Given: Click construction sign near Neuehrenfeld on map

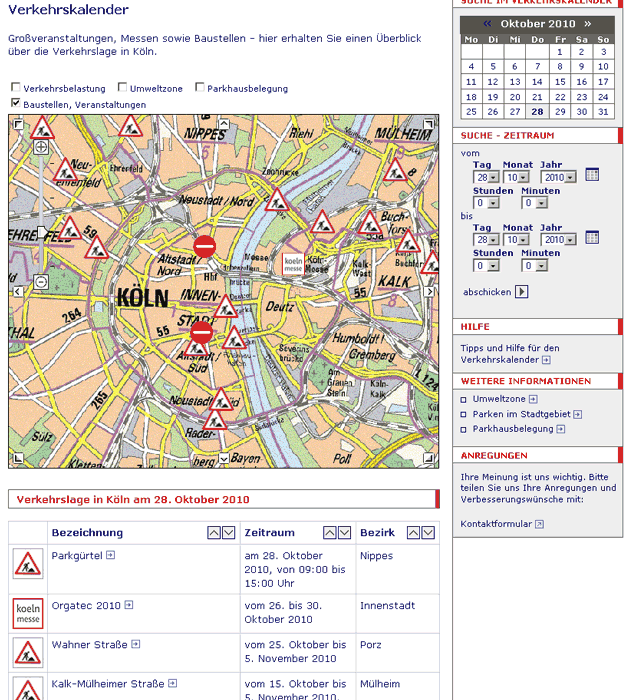Looking at the screenshot, I should (x=66, y=170).
